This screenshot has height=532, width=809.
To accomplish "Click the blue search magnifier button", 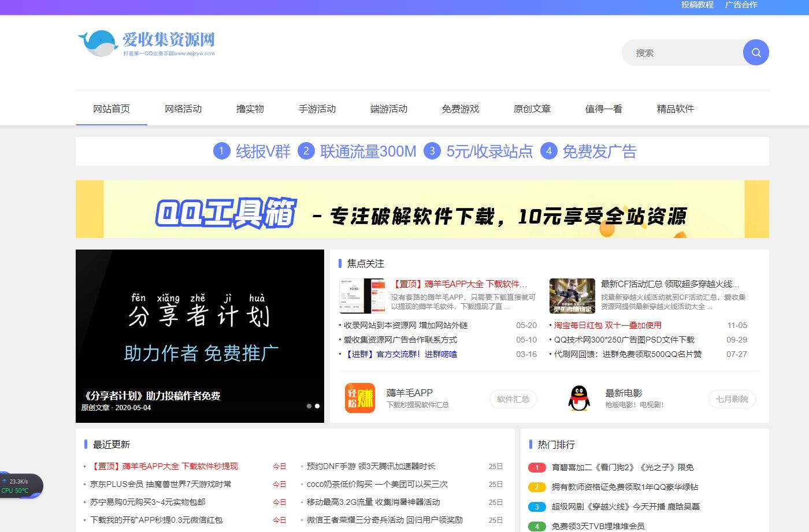I will 756,53.
